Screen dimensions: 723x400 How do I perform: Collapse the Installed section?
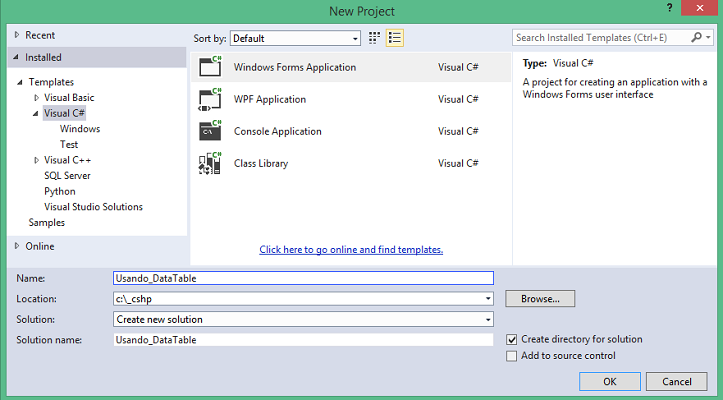pos(16,57)
